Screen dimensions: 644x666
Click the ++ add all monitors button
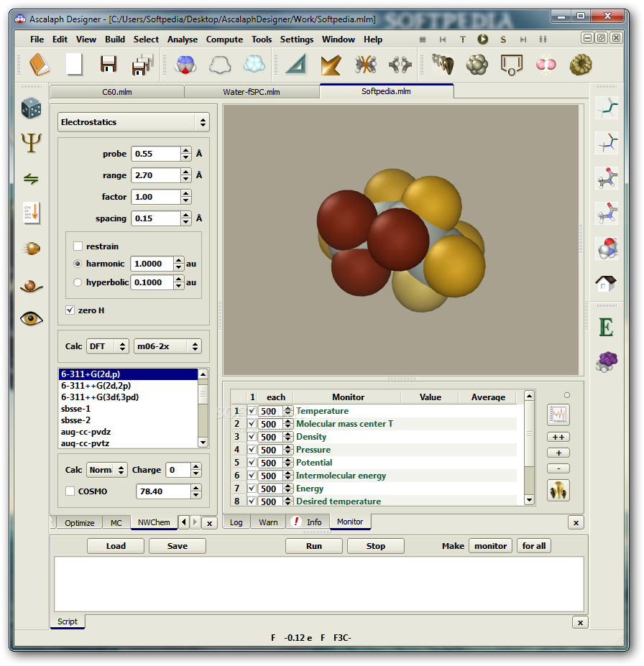(x=558, y=437)
